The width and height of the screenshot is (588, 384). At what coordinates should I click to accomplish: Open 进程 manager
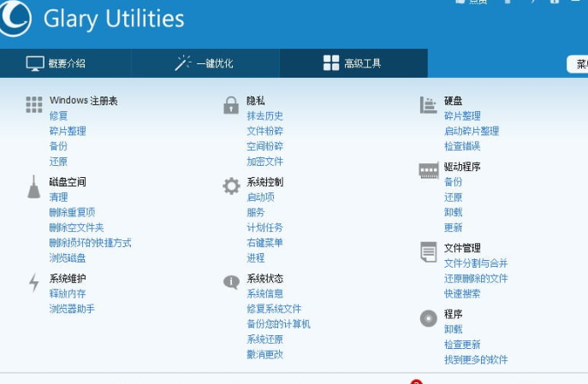256,257
